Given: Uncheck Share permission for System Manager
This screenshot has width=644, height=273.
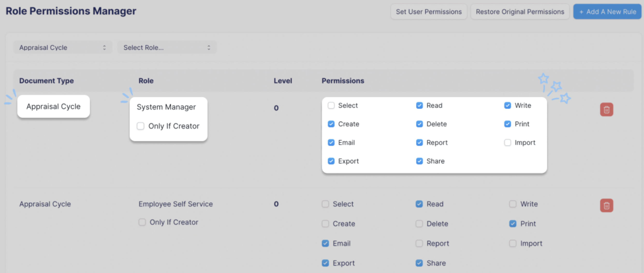Looking at the screenshot, I should (x=419, y=161).
